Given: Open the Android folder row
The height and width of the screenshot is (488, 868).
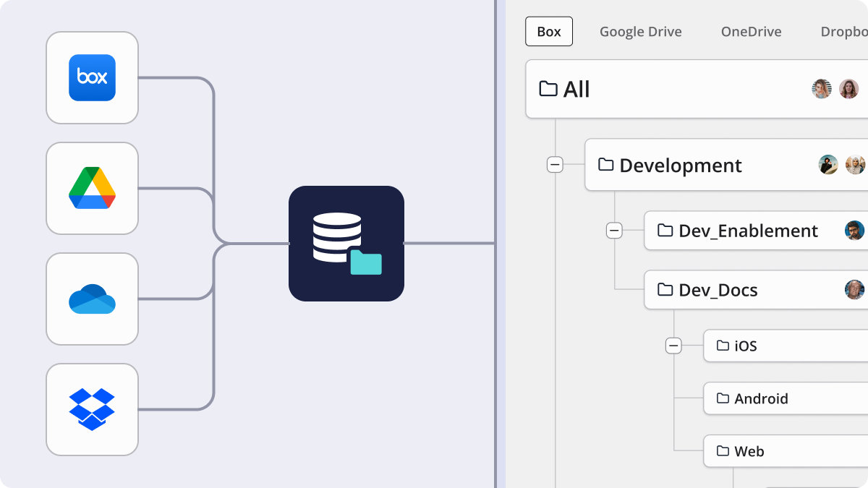Looking at the screenshot, I should point(786,398).
